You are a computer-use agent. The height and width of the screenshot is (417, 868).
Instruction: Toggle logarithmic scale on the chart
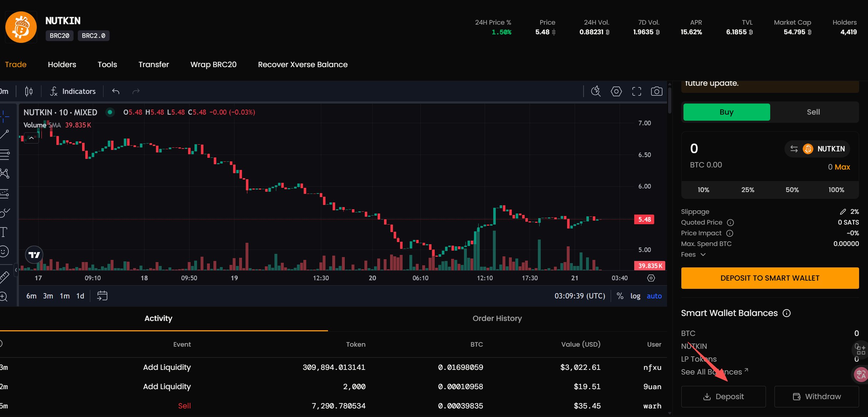(635, 296)
